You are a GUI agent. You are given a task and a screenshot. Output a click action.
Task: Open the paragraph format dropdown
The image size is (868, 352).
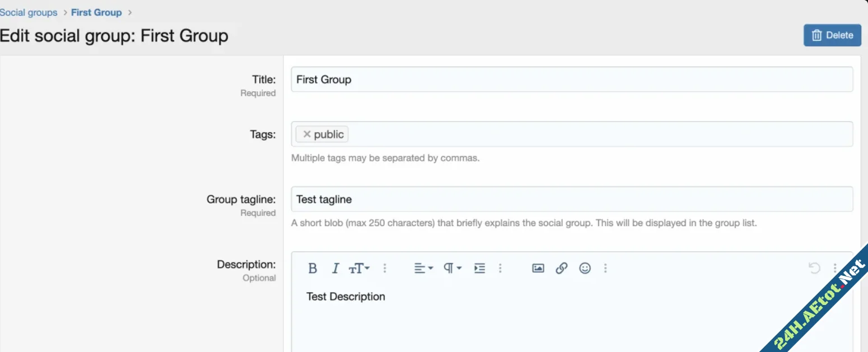pyautogui.click(x=452, y=269)
